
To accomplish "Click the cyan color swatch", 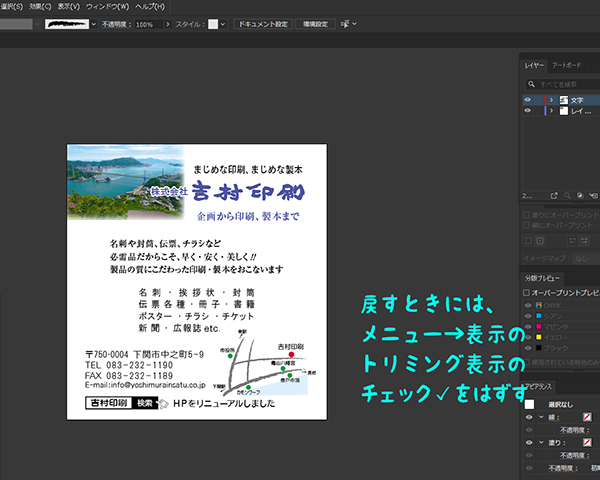I will pos(539,316).
